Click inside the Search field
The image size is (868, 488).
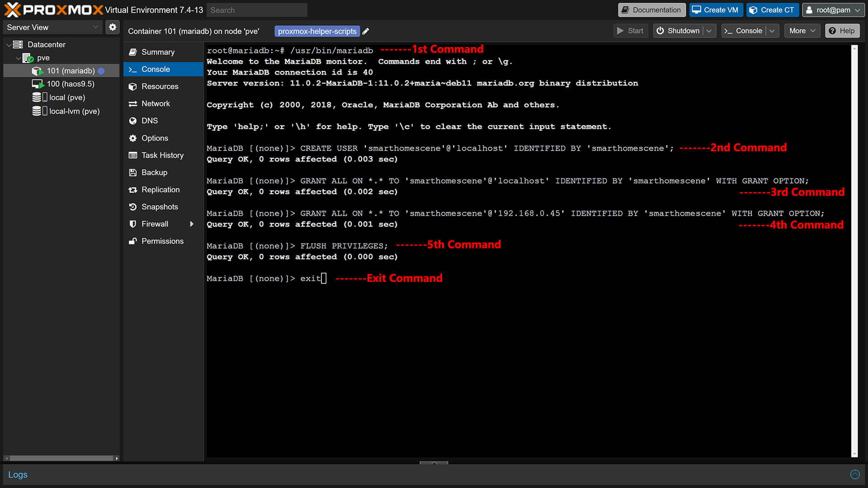point(257,9)
